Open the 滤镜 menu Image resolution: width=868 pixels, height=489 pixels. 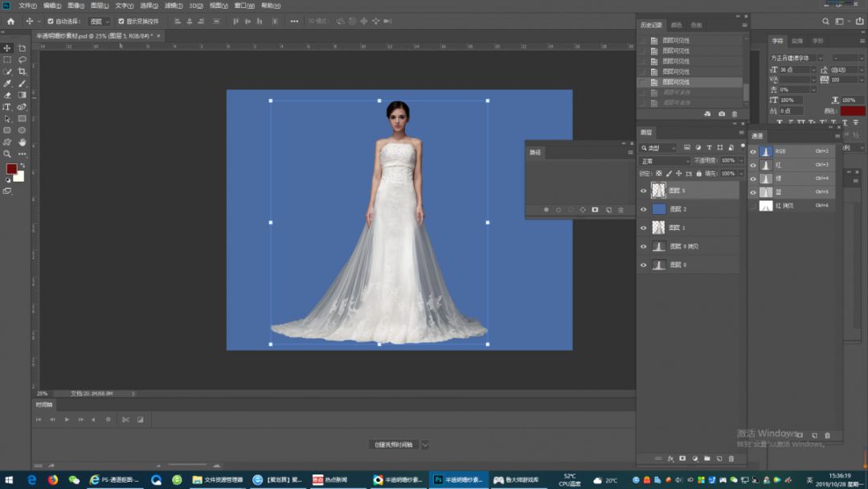pyautogui.click(x=173, y=6)
